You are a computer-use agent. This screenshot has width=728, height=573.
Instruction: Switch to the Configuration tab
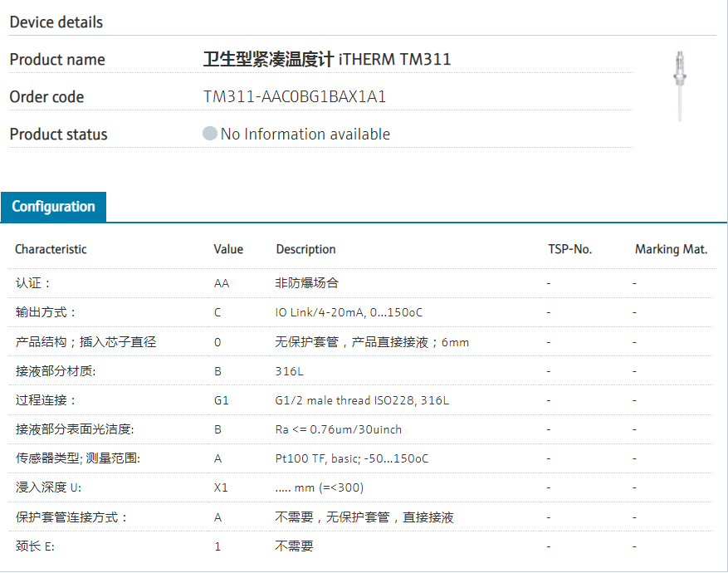click(53, 207)
